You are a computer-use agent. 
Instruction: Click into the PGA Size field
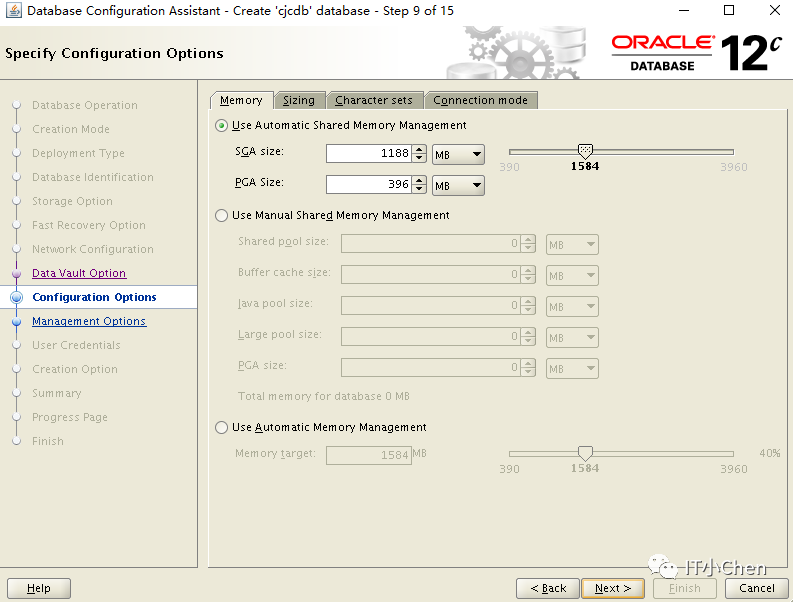369,185
